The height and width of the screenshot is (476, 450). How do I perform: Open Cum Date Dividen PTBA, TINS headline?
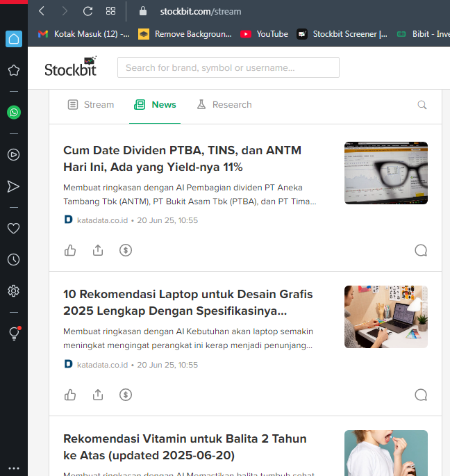(x=183, y=158)
